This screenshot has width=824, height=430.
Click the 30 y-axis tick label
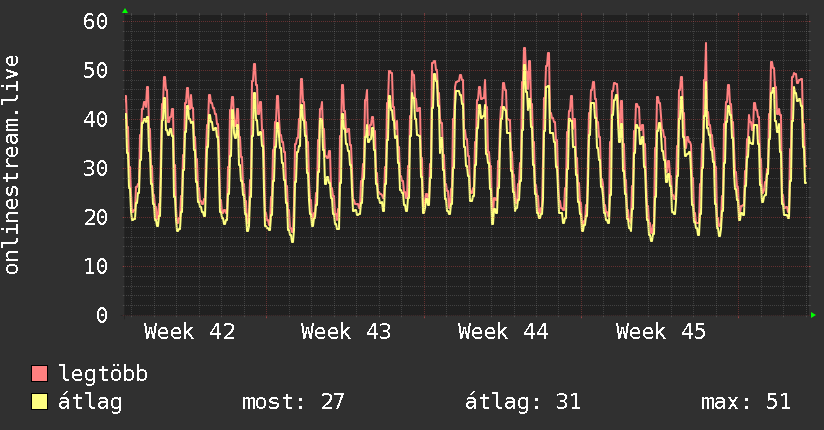[95, 168]
